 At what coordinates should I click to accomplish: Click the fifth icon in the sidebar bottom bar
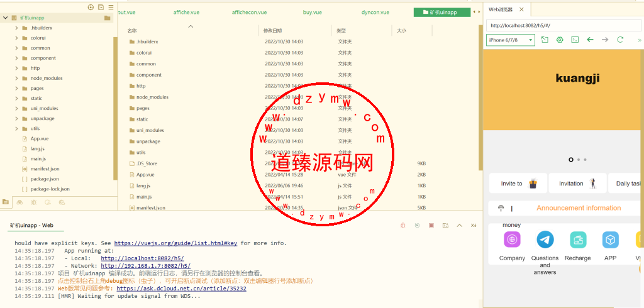pos(62,202)
